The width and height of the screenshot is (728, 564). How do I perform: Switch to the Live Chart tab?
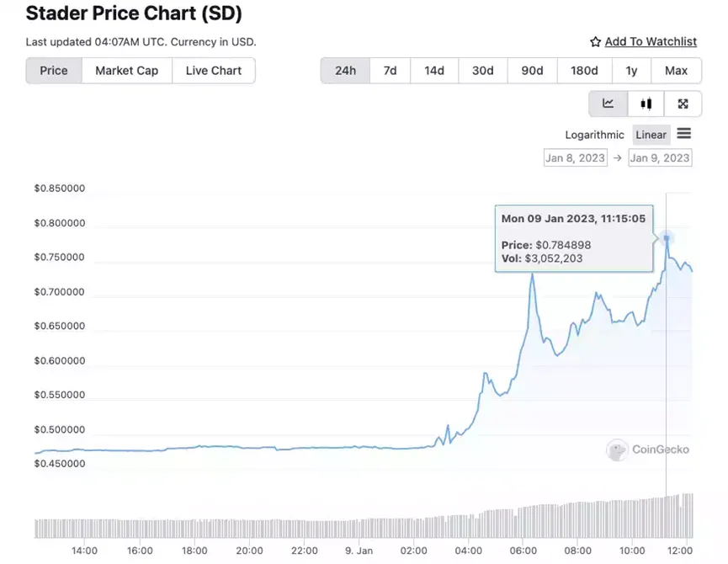click(214, 71)
